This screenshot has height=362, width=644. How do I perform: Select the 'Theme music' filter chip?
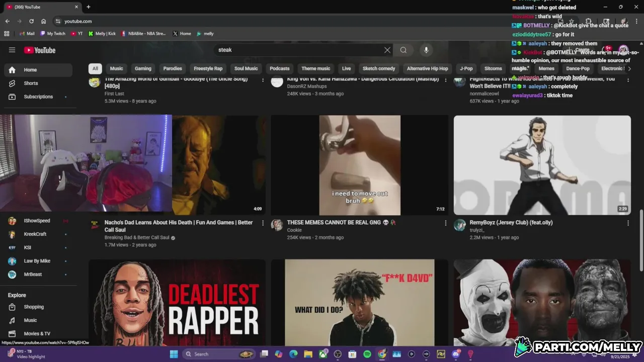coord(316,68)
